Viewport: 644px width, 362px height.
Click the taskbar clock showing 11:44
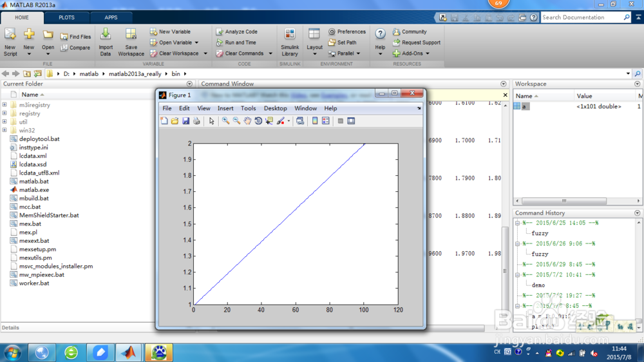click(619, 348)
